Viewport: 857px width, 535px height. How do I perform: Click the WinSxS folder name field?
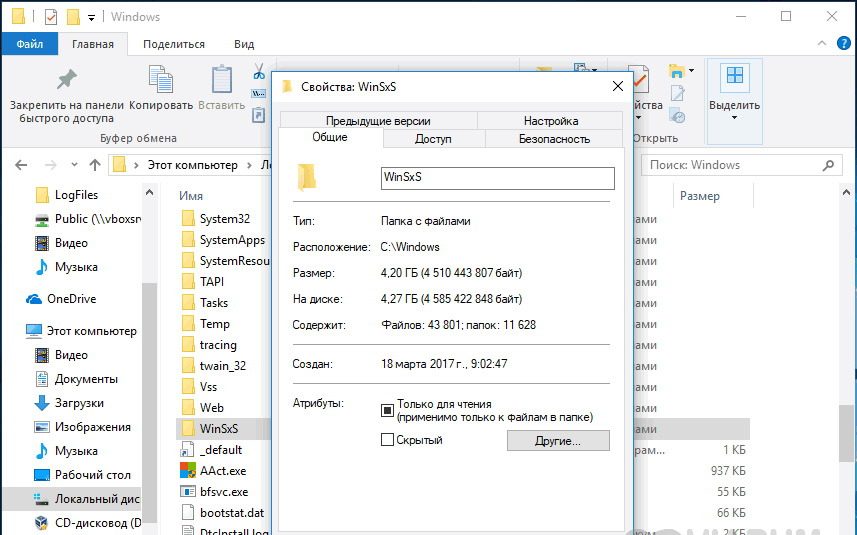(497, 178)
